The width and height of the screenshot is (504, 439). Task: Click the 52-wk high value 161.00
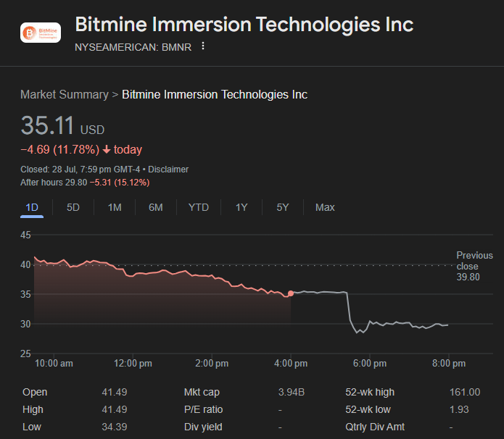(465, 392)
